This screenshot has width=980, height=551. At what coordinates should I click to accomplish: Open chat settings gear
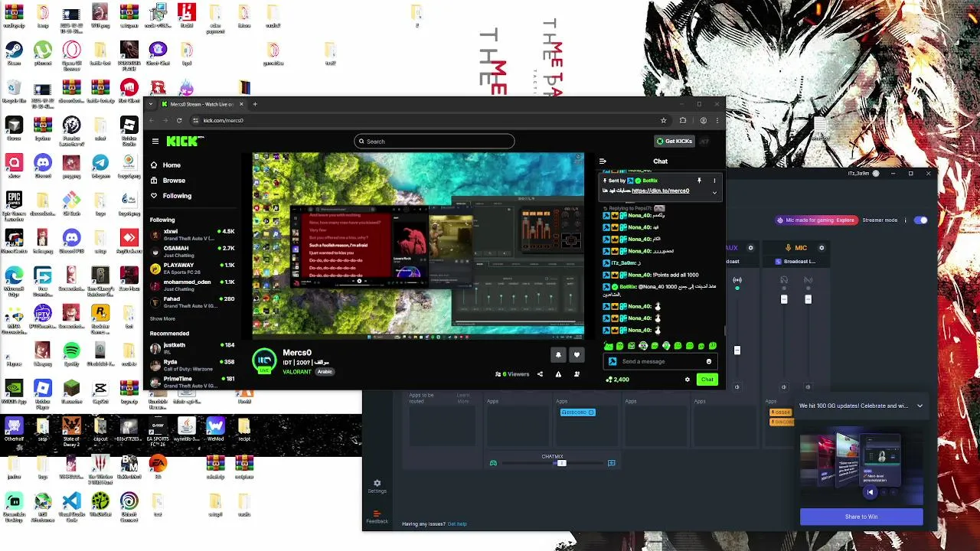687,380
